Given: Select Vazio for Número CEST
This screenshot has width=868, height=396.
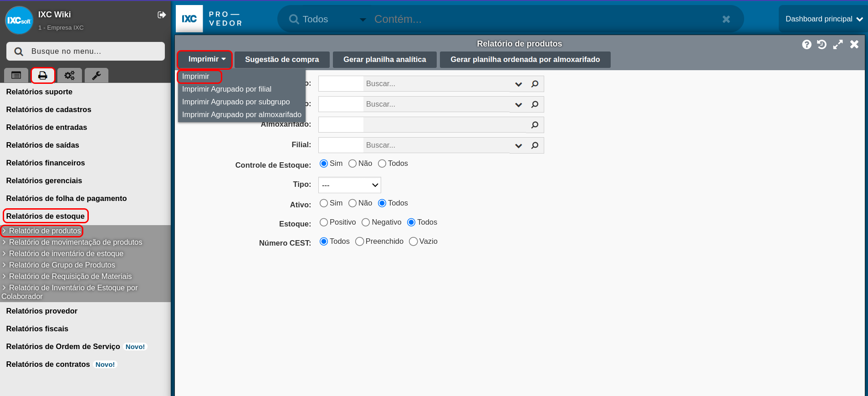Looking at the screenshot, I should click(x=414, y=242).
